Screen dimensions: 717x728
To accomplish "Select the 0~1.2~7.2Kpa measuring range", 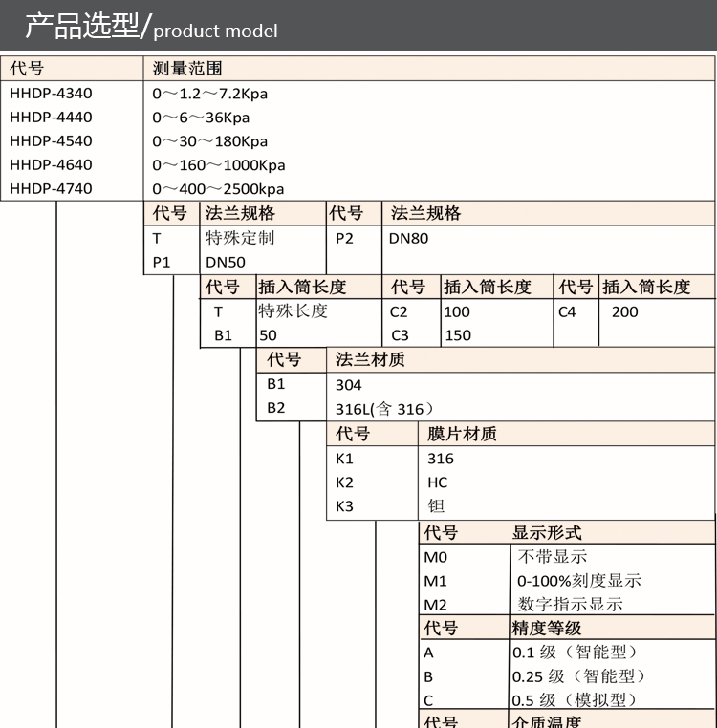I will 209,94.
